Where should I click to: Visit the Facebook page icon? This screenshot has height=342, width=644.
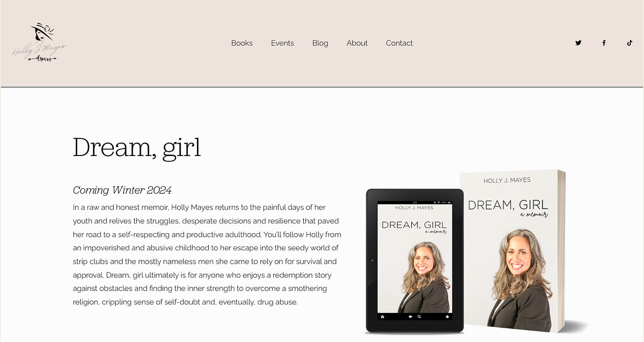coord(604,43)
